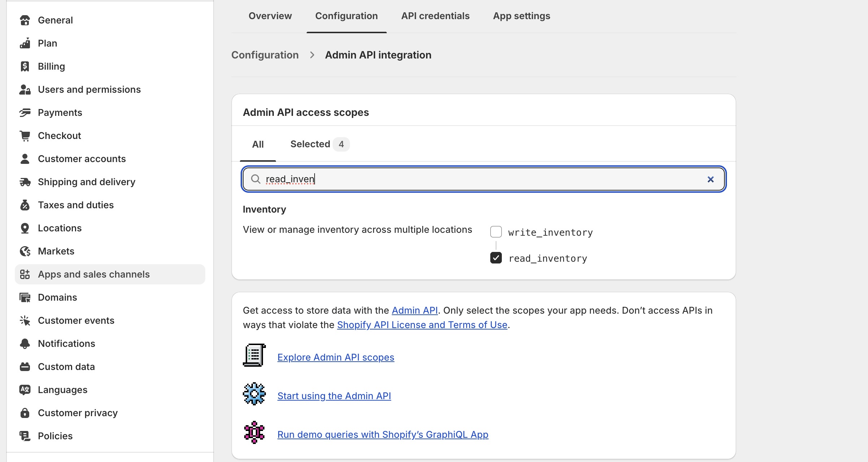Screen dimensions: 868x462
Task: Open the Shopify API License and Terms link
Action: click(x=422, y=325)
